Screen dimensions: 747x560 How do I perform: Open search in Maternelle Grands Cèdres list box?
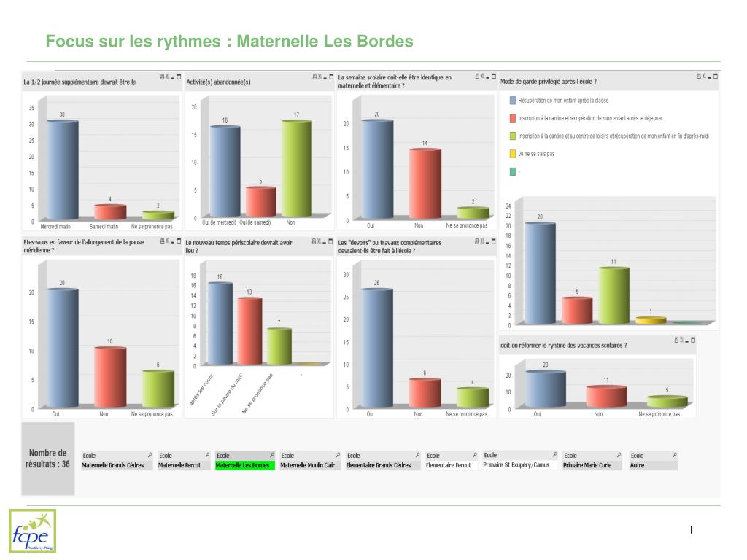tap(150, 455)
